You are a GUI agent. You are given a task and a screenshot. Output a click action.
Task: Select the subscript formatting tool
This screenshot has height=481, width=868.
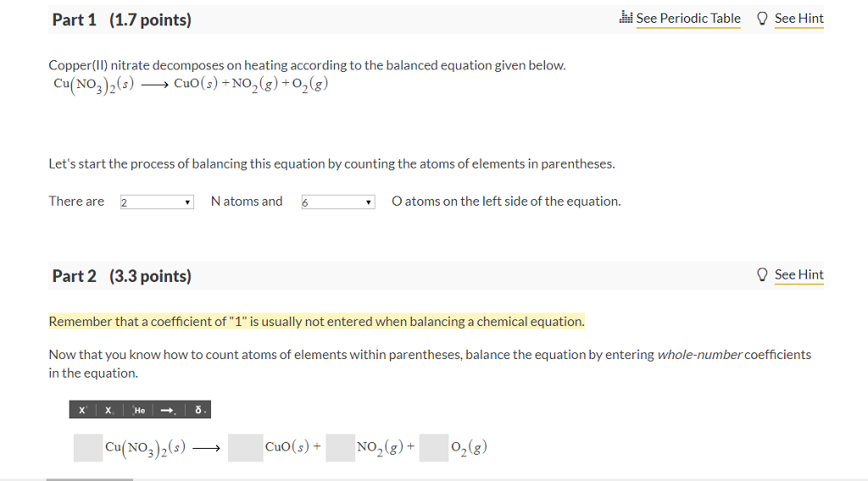pos(109,410)
